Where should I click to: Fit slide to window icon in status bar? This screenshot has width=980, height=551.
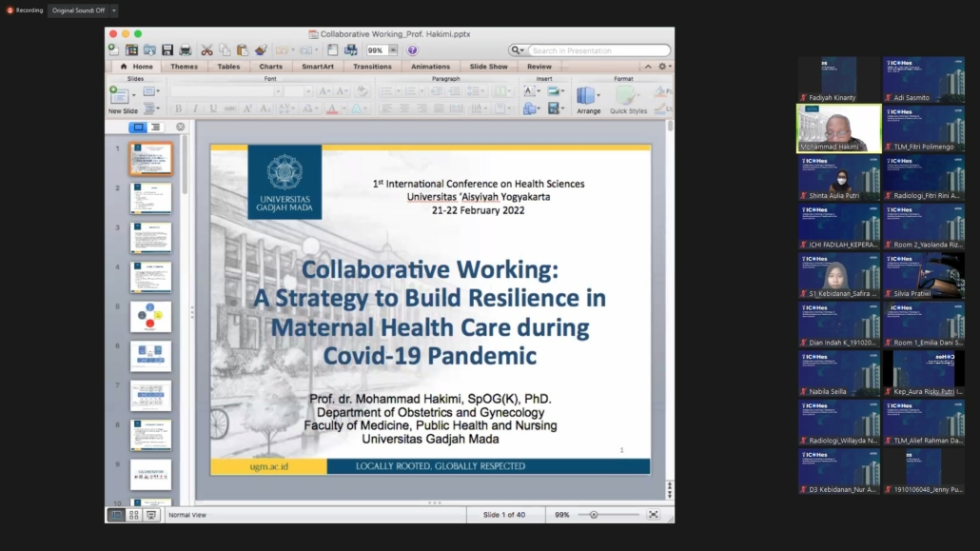653,515
